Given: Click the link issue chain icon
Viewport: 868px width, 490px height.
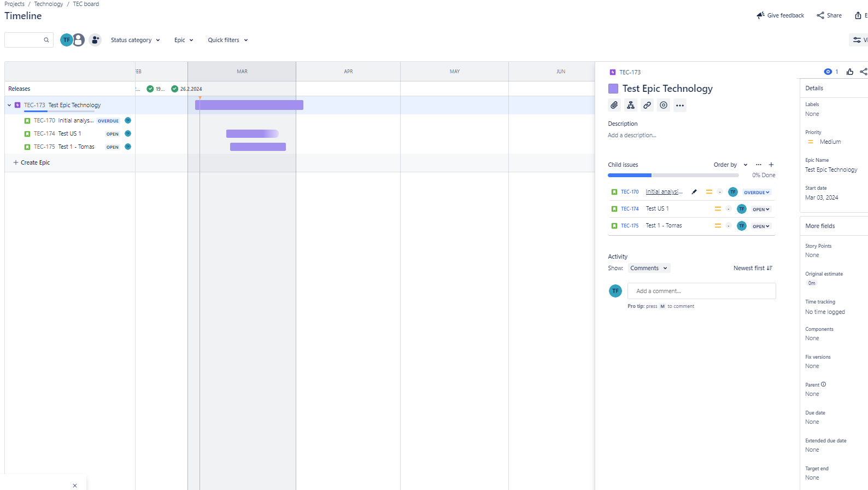Looking at the screenshot, I should (x=647, y=105).
